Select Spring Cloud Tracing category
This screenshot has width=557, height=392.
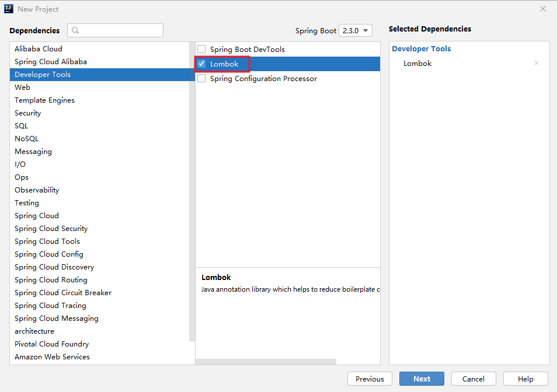tap(100, 306)
